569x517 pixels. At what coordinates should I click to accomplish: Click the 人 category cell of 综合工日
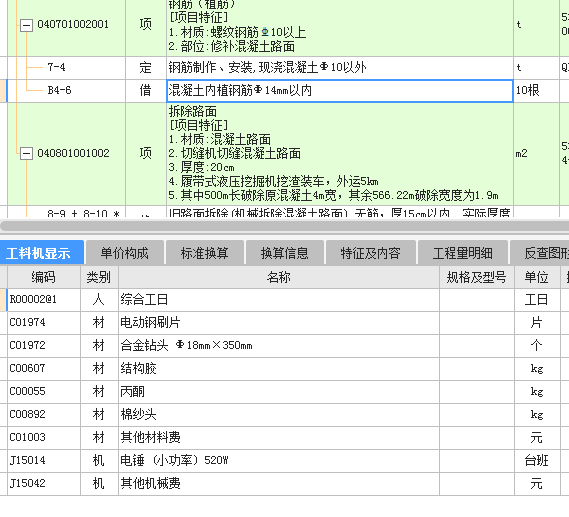[99, 300]
